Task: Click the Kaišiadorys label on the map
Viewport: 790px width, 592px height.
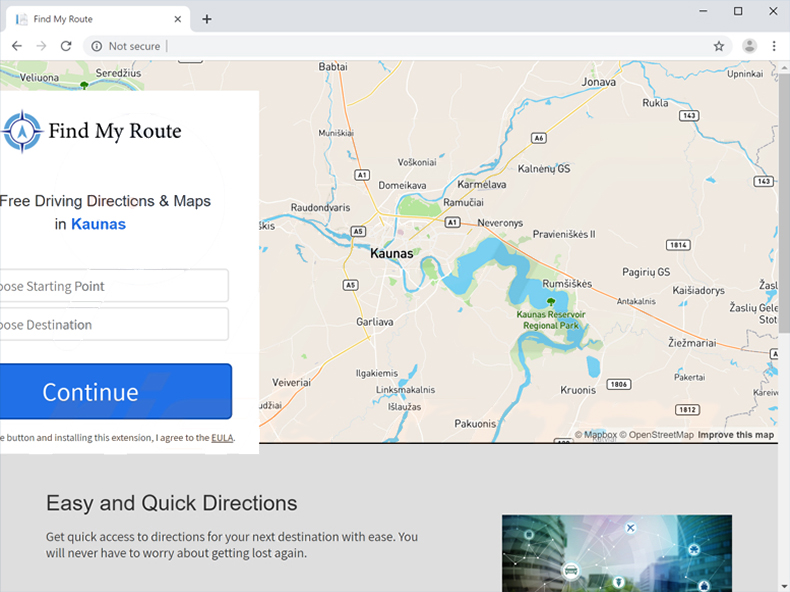Action: coord(698,290)
